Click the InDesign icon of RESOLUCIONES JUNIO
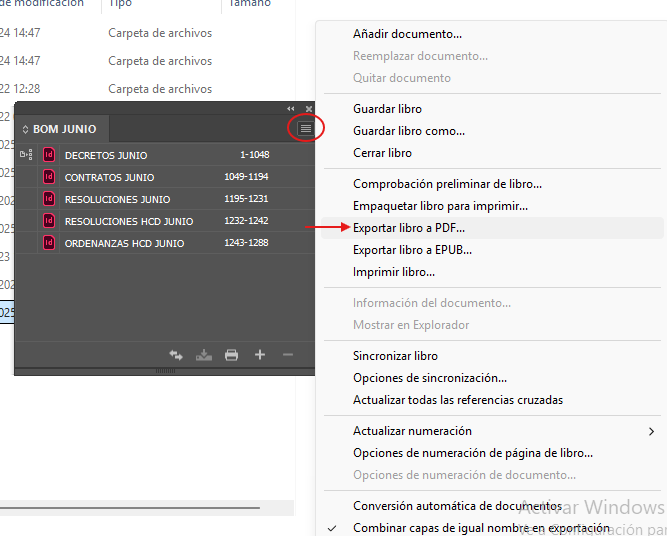 click(49, 199)
